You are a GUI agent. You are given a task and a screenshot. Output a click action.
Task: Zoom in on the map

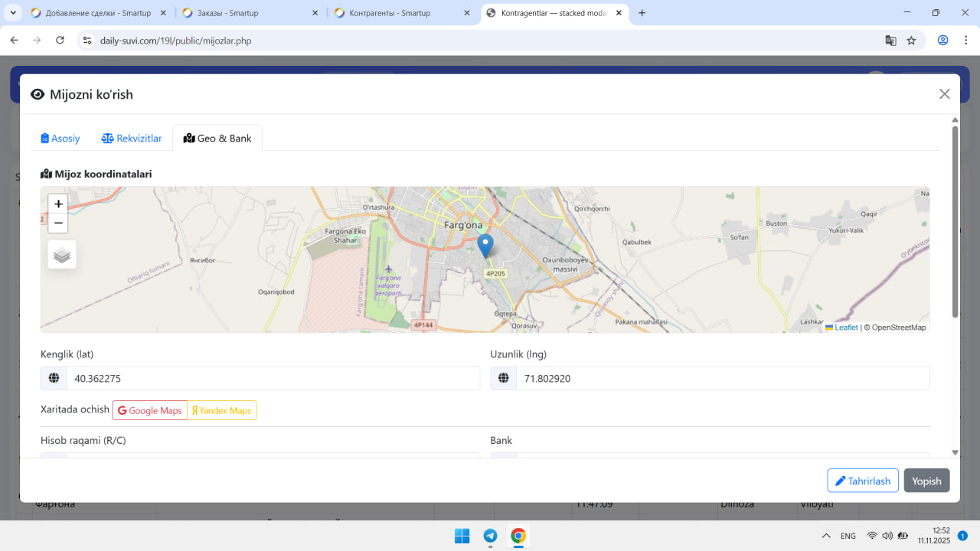[58, 204]
